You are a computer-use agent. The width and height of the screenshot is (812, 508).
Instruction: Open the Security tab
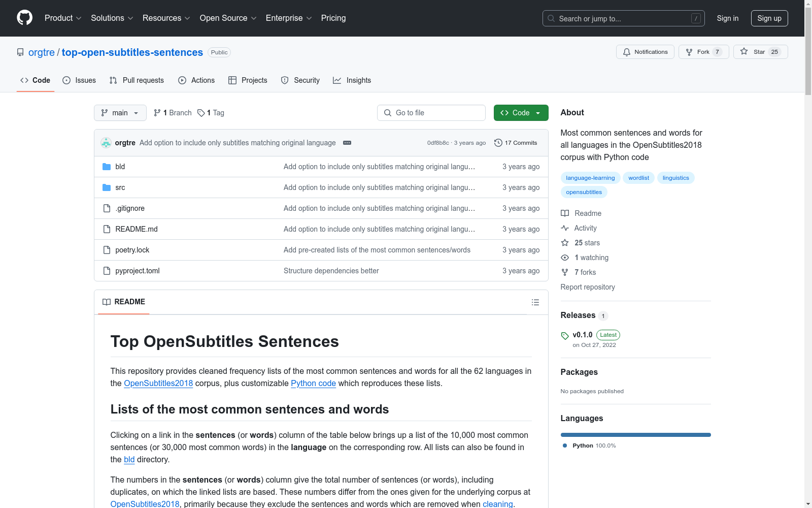click(300, 80)
